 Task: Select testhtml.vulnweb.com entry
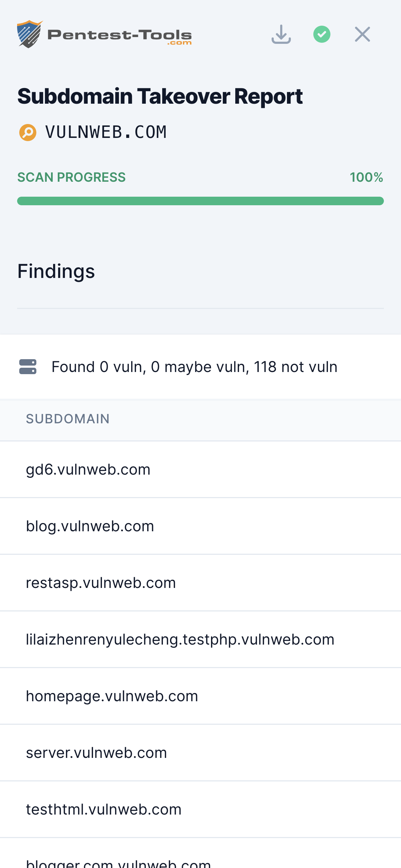[x=103, y=809]
